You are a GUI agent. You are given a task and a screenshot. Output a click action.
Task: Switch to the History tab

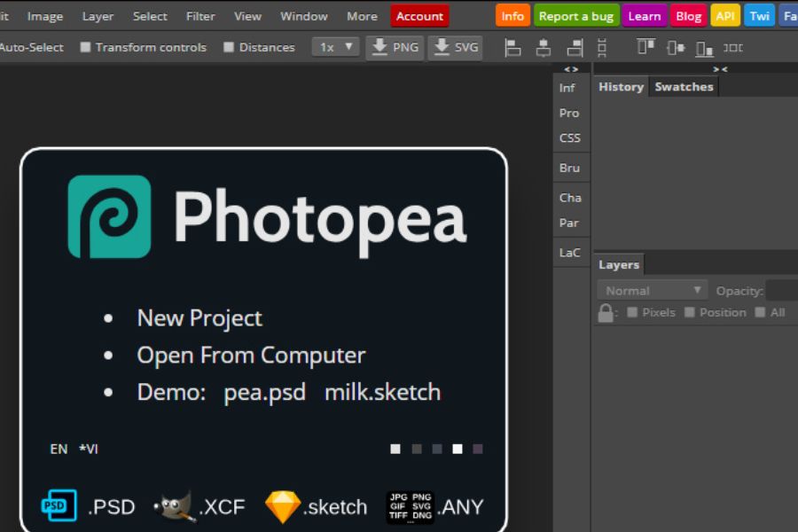click(621, 87)
